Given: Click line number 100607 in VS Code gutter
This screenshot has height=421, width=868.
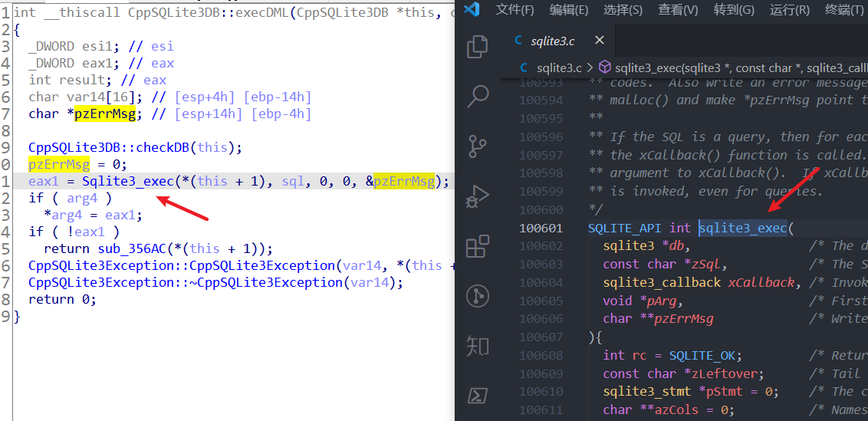Looking at the screenshot, I should tap(541, 337).
